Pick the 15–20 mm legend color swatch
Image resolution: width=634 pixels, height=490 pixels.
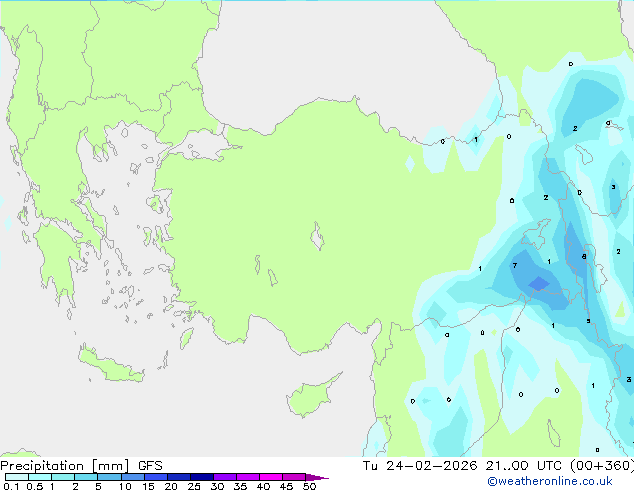tap(156, 477)
